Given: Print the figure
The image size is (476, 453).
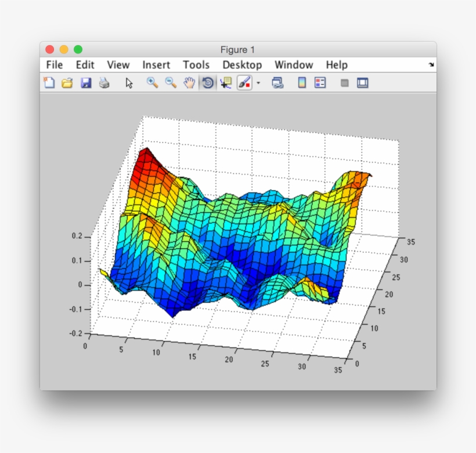Looking at the screenshot, I should tap(104, 83).
